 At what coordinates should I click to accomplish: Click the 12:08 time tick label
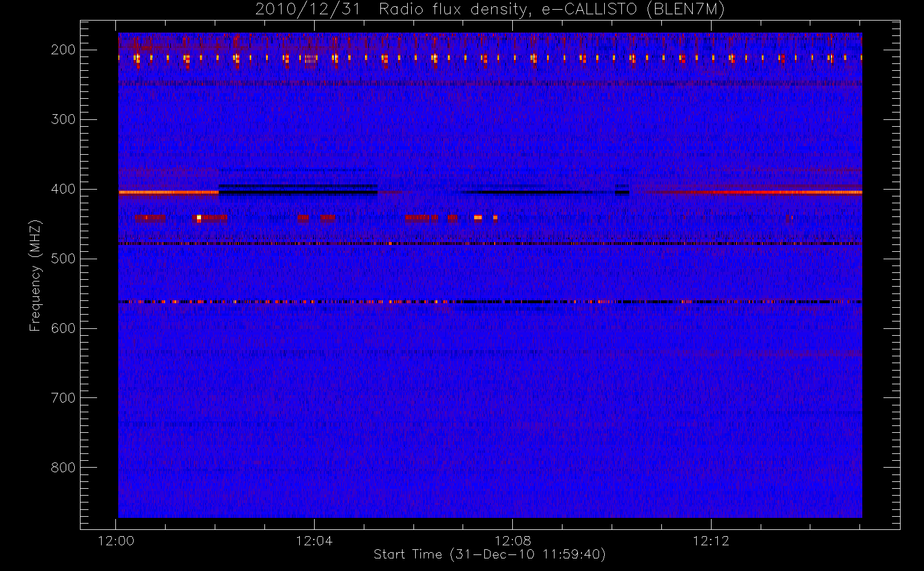[x=513, y=541]
